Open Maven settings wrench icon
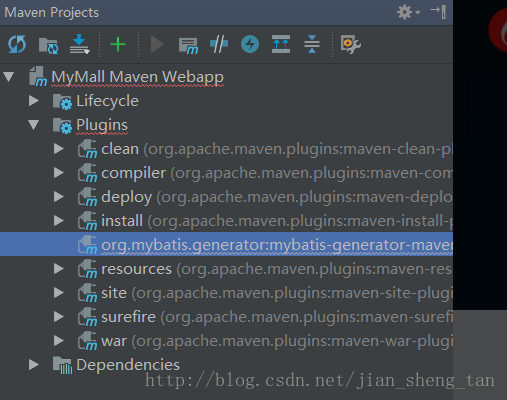Image resolution: width=507 pixels, height=400 pixels. [x=350, y=44]
